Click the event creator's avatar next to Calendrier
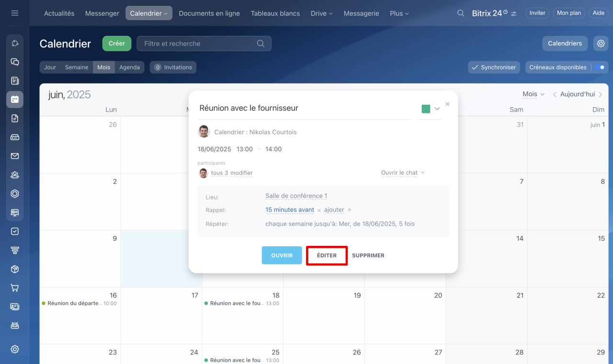 click(x=204, y=132)
